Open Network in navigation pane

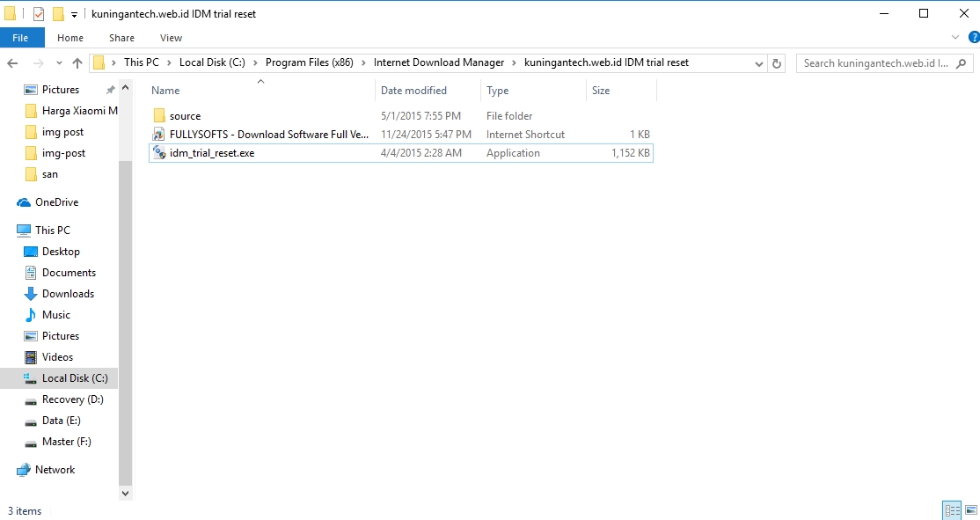point(46,470)
